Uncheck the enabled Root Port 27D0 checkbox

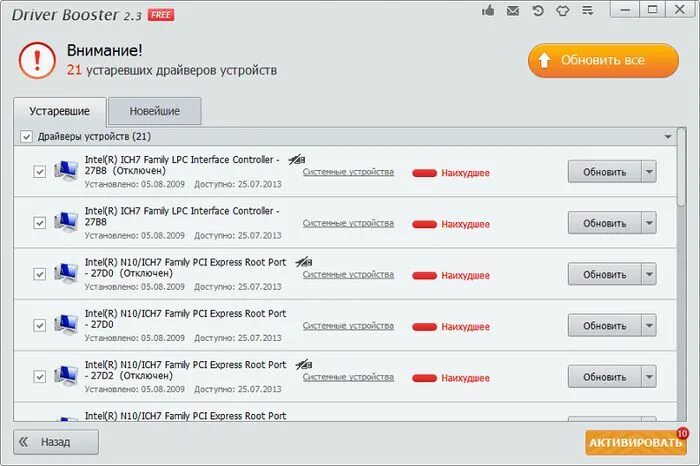[40, 326]
